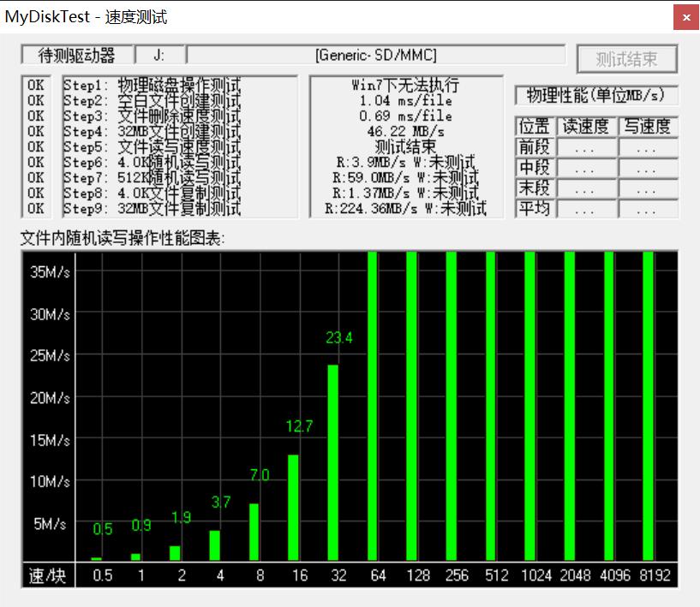The image size is (700, 607).
Task: Click the R:224.36MB/s result line
Action: pyautogui.click(x=405, y=209)
